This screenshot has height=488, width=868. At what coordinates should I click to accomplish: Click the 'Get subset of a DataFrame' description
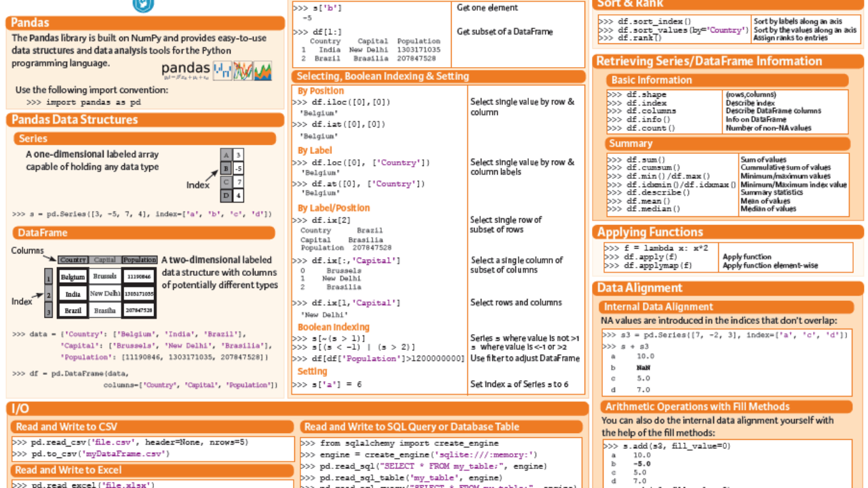[x=505, y=32]
